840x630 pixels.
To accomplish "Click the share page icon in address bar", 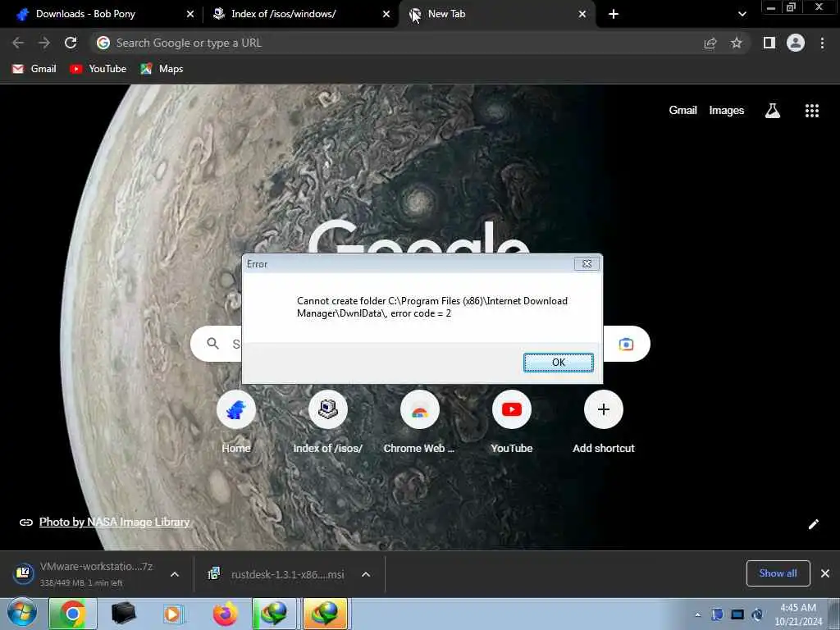I will point(710,43).
